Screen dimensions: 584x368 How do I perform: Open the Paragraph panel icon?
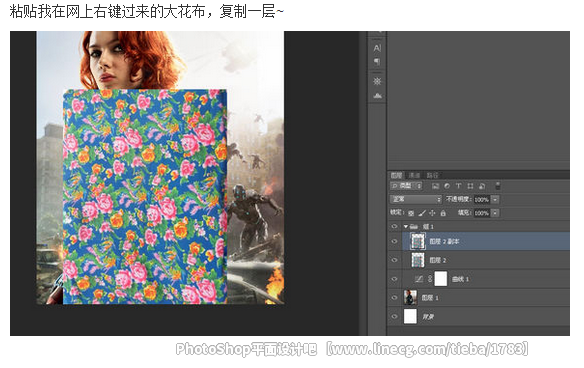377,61
